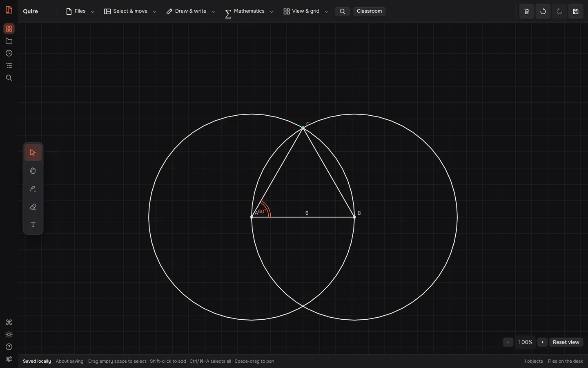Zoom out with the minus button

pyautogui.click(x=508, y=342)
